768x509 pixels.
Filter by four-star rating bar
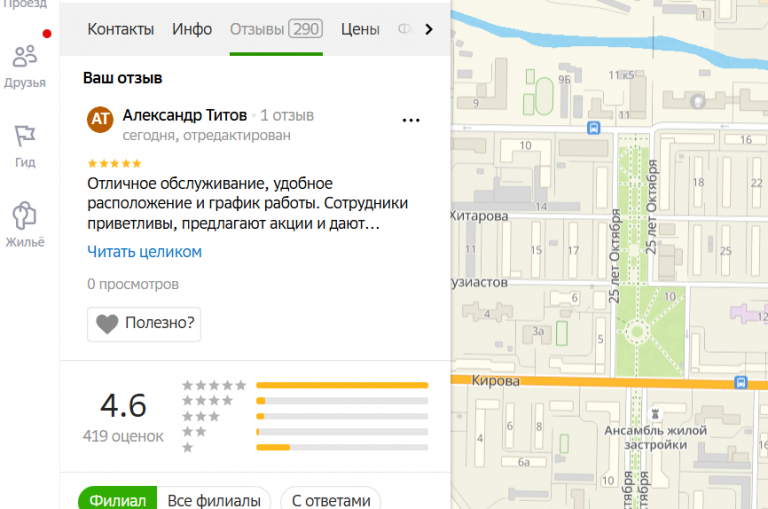tap(342, 401)
